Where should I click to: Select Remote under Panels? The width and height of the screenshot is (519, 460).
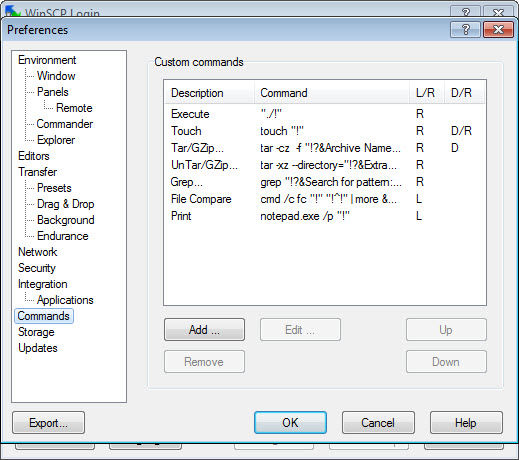(x=74, y=108)
